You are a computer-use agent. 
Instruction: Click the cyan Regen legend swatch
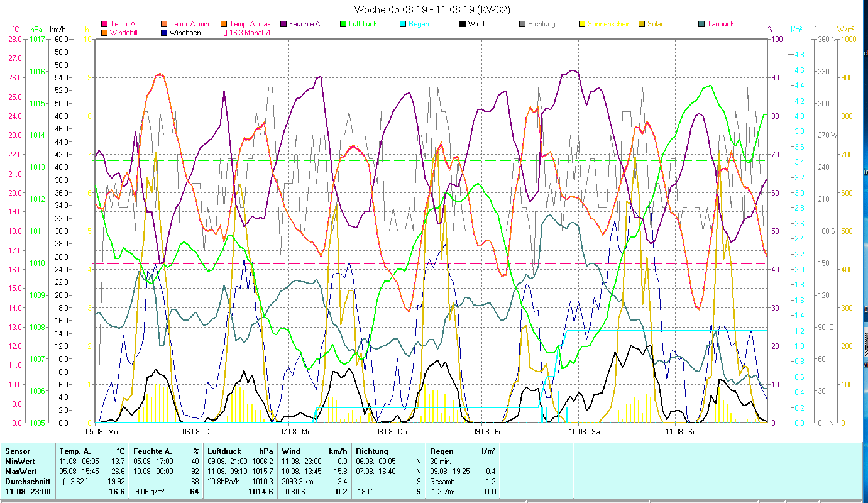402,25
